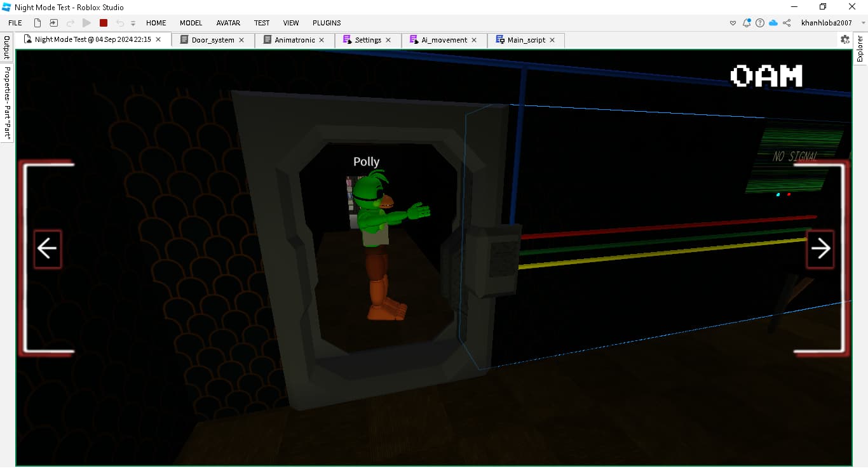
Task: Expand the quick access toolbar customize arrow
Action: (133, 23)
